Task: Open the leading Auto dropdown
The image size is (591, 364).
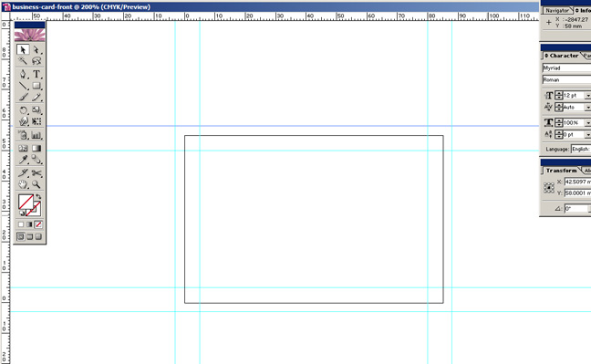Action: coord(587,108)
